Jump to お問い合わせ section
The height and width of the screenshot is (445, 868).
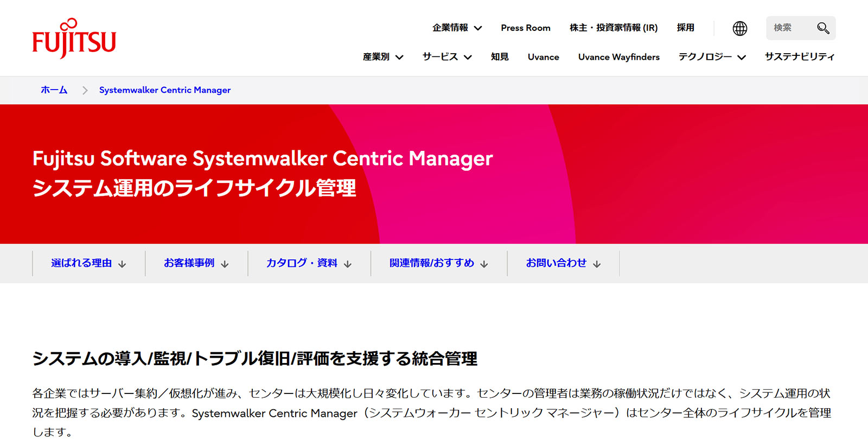563,263
